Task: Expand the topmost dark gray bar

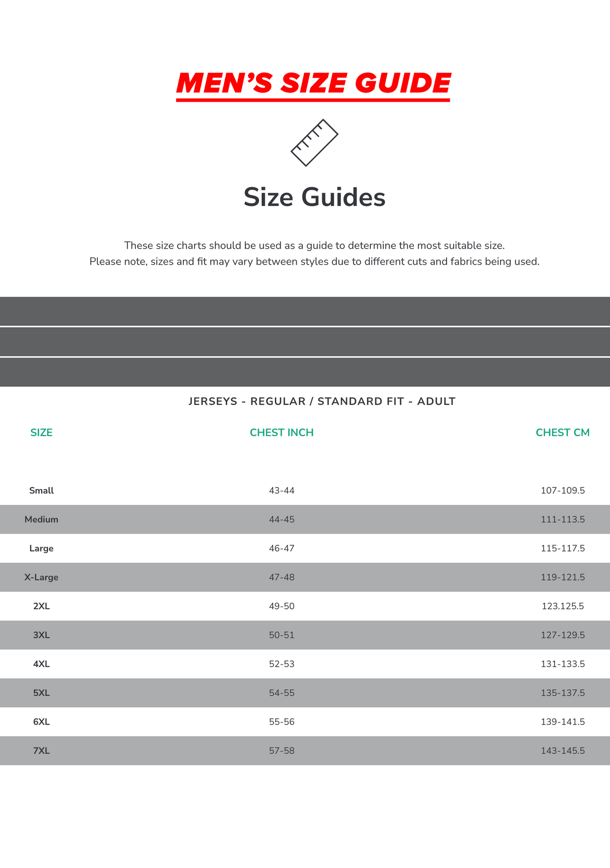Action: pyautogui.click(x=305, y=311)
